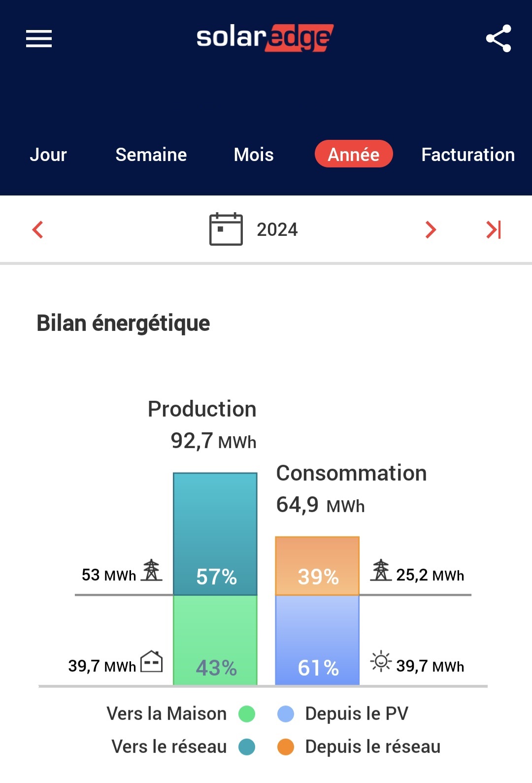Click the 2024 year label

pyautogui.click(x=277, y=229)
